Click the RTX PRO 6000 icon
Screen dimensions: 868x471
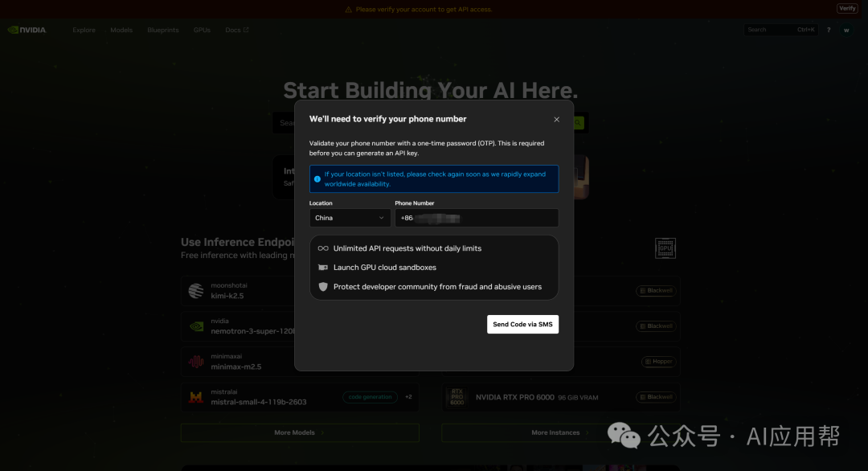point(457,397)
